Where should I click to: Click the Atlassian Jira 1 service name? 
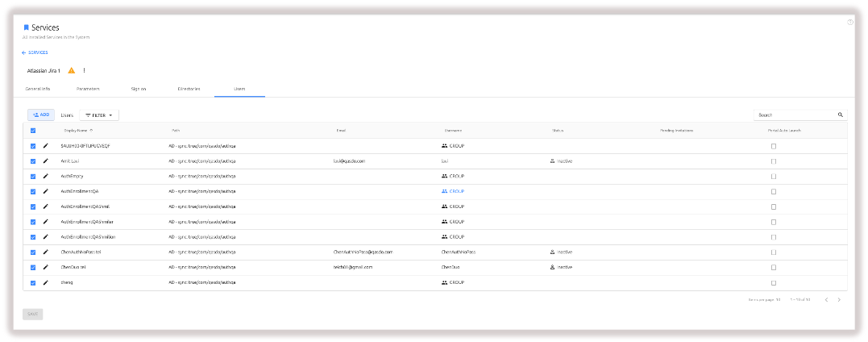point(44,71)
